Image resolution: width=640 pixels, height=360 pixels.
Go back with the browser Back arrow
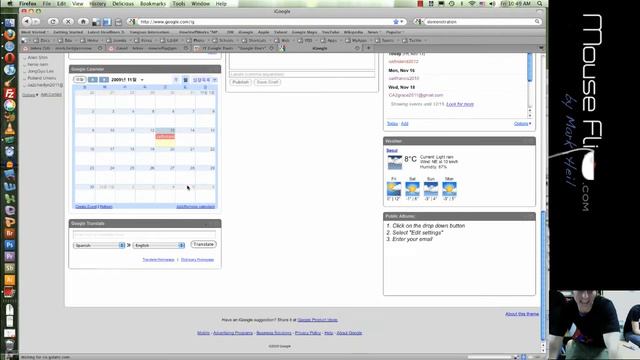pyautogui.click(x=27, y=21)
